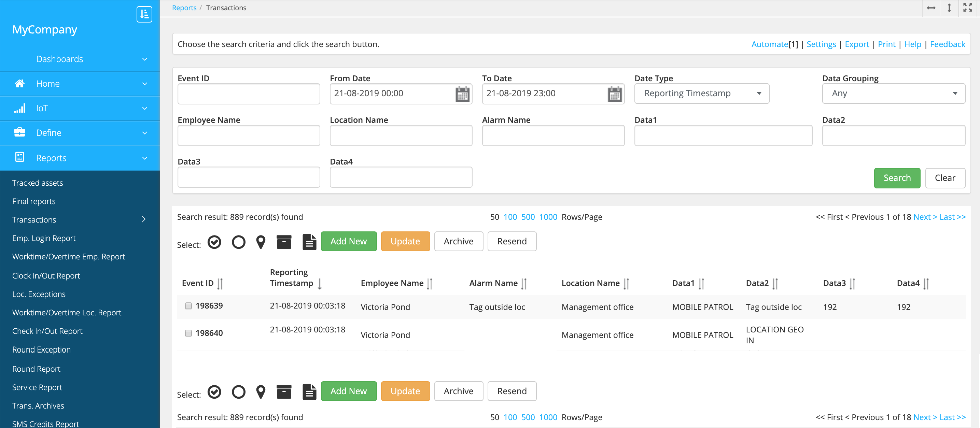Screen dimensions: 980x428
Task: Click the sidebar collapse icon beside MyCompany
Action: tap(144, 14)
